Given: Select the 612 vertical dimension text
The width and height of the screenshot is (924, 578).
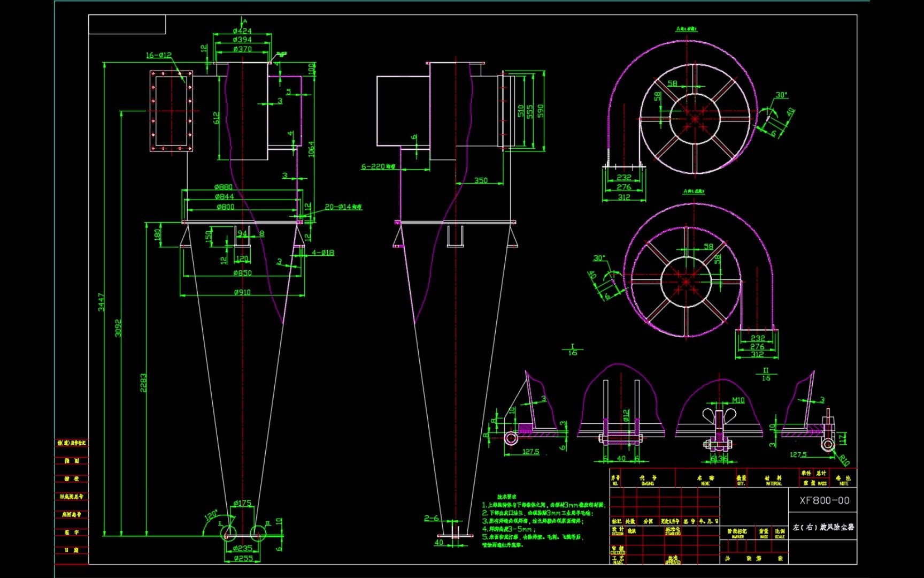Looking at the screenshot, I should 217,118.
